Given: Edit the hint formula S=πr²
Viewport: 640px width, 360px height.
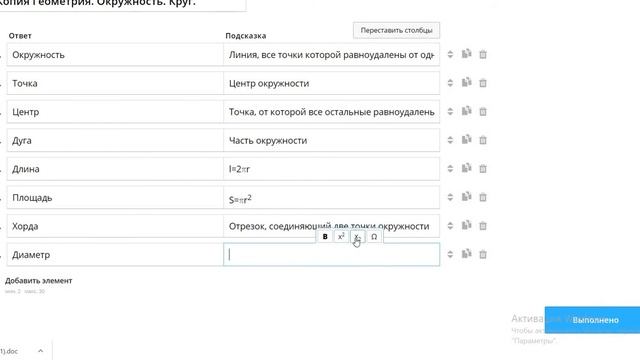Looking at the screenshot, I should tap(331, 198).
